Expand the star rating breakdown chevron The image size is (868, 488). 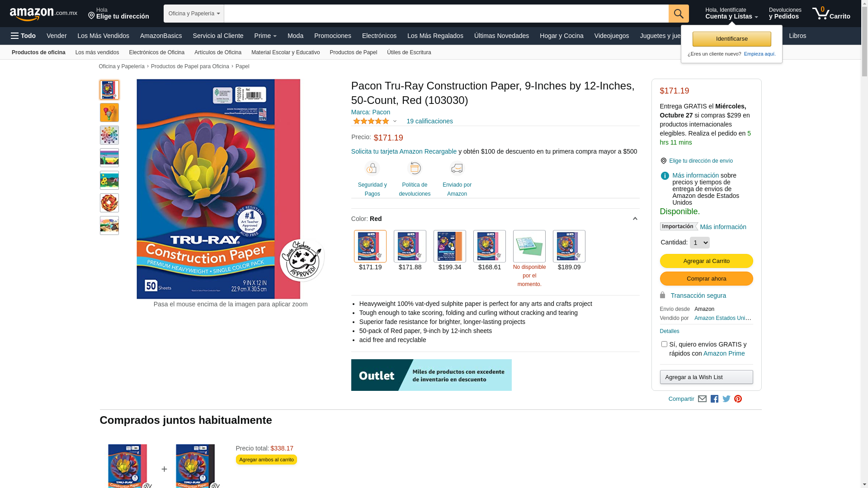395,121
